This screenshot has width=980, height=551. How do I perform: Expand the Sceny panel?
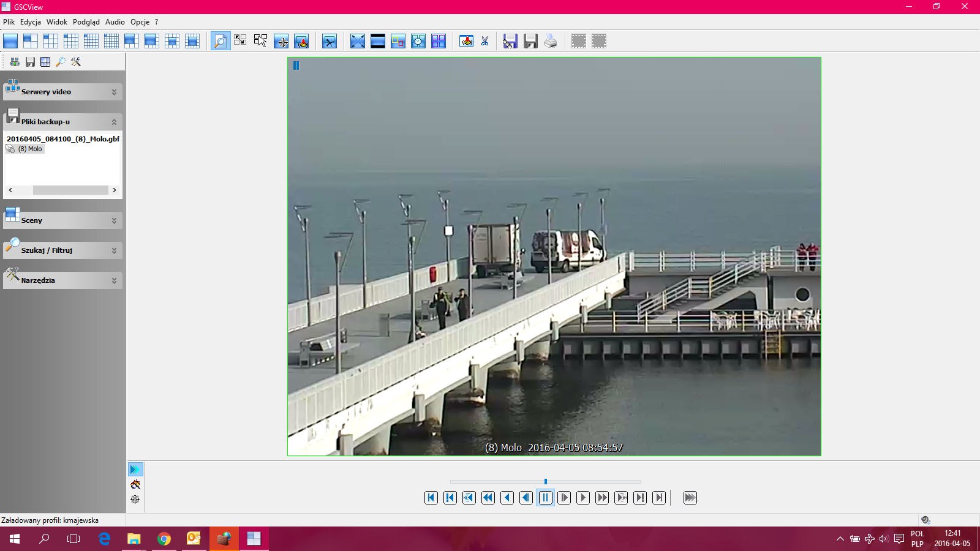pos(114,221)
